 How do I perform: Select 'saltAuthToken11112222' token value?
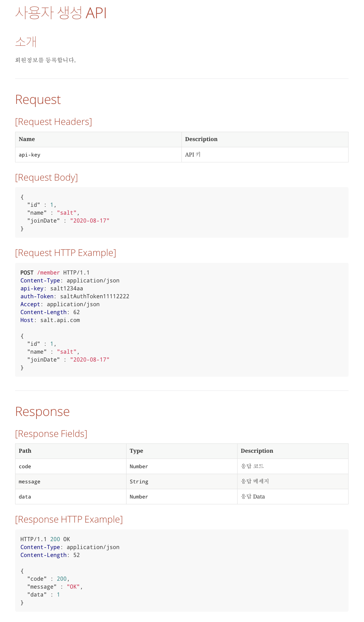pyautogui.click(x=95, y=297)
